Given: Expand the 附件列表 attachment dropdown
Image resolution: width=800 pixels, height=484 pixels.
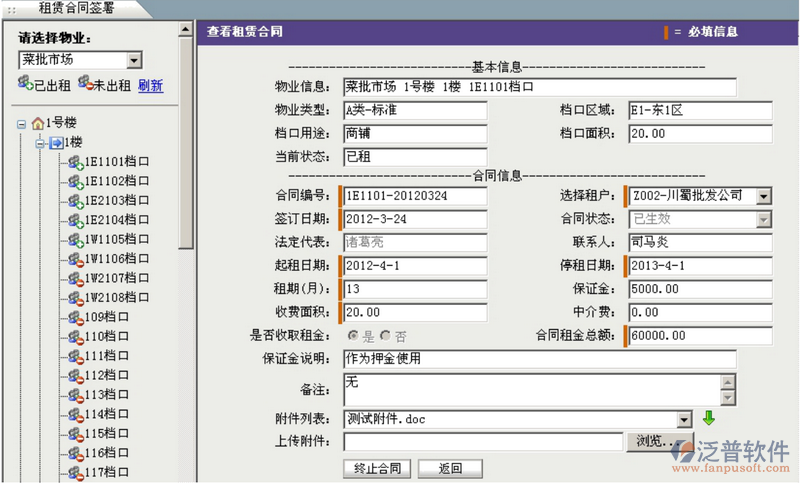Looking at the screenshot, I should coord(684,419).
